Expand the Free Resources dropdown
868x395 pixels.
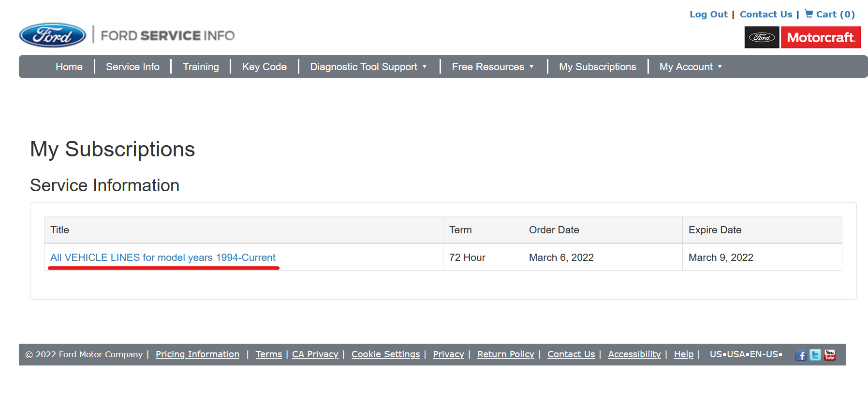point(493,67)
